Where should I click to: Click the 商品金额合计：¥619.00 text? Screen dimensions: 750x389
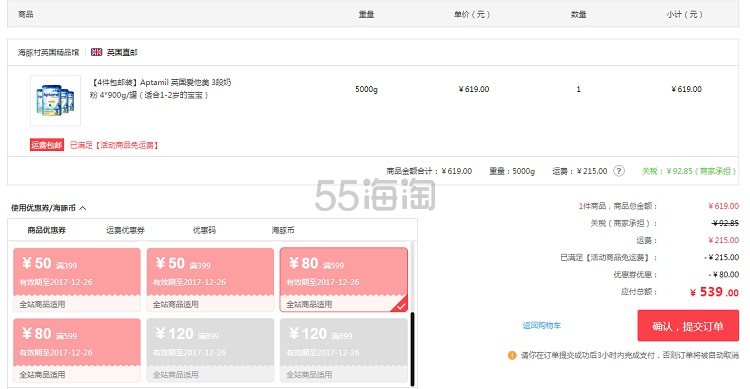coord(429,171)
